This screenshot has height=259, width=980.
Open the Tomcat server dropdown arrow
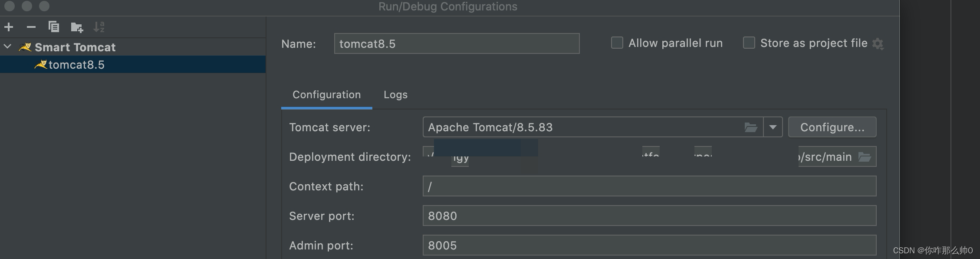(773, 127)
